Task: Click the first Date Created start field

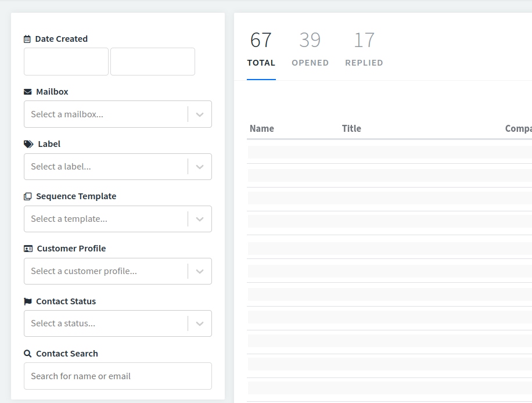Action: coord(66,62)
